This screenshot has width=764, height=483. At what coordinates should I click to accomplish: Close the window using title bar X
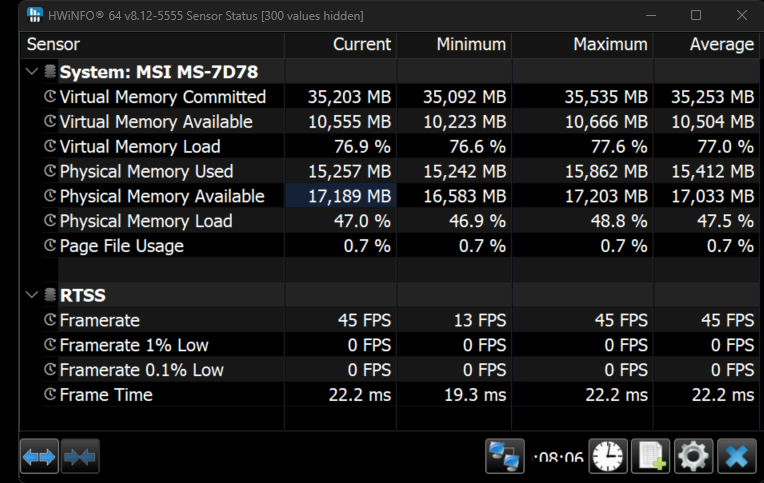742,16
